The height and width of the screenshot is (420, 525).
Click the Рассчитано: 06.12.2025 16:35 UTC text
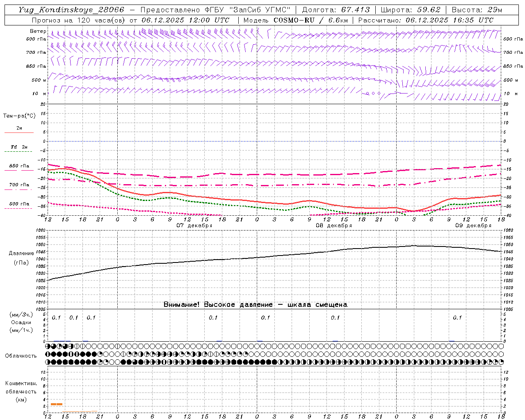coord(426,20)
